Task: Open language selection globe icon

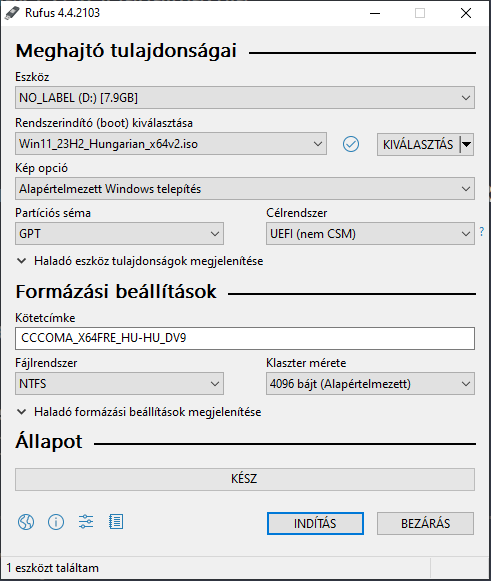Action: [x=26, y=522]
